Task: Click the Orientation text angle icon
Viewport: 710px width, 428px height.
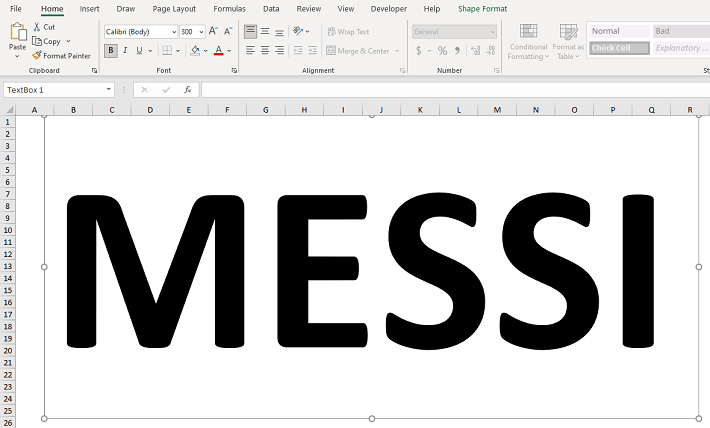Action: pyautogui.click(x=298, y=31)
